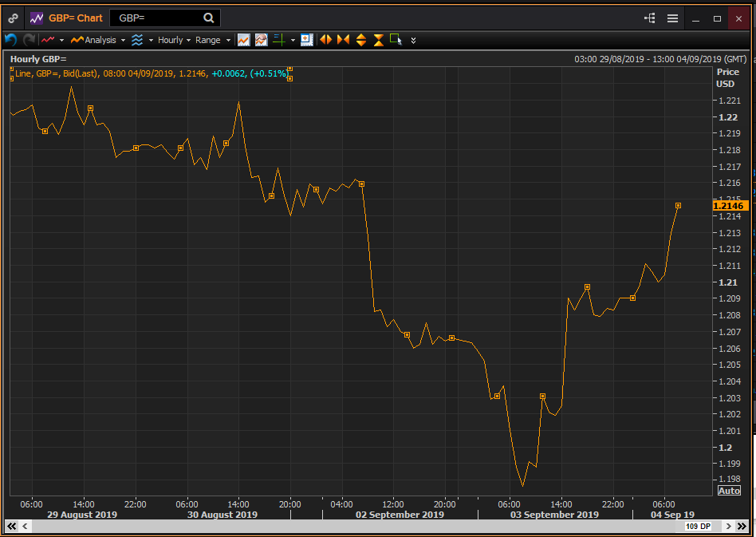Screen dimensions: 756x537
Task: Click the purple chart app icon
Action: [x=37, y=18]
